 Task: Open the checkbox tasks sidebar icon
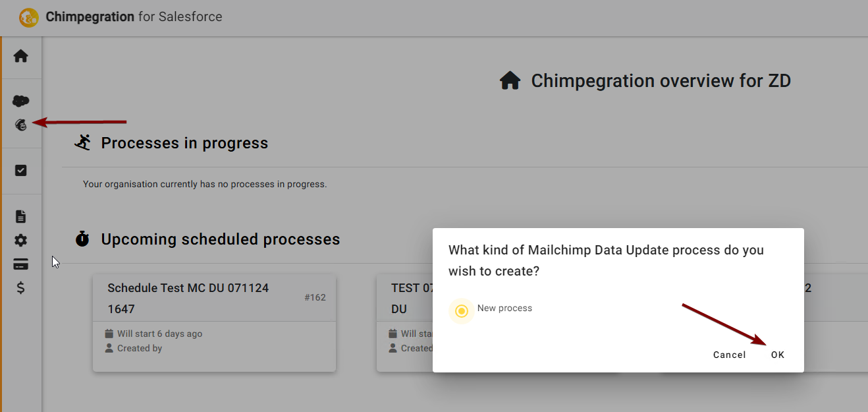[x=21, y=171]
